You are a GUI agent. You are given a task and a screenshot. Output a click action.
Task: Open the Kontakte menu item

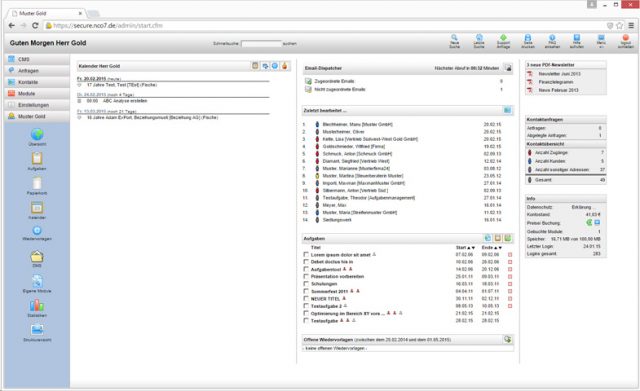tap(37, 82)
